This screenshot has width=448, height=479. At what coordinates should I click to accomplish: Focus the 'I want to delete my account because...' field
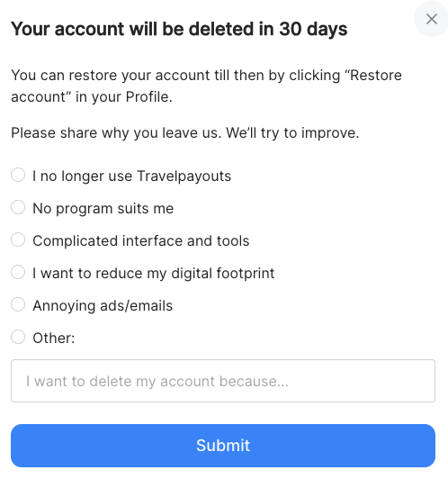tap(223, 381)
